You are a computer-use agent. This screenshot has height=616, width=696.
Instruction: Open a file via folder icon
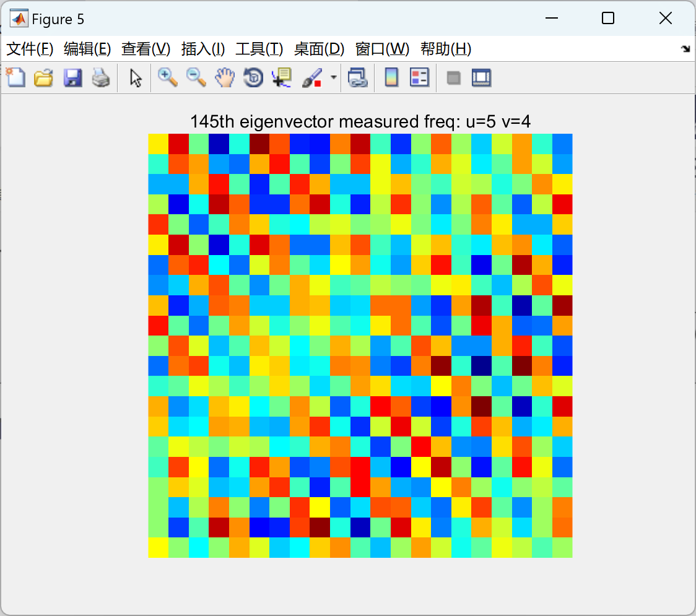pos(43,77)
